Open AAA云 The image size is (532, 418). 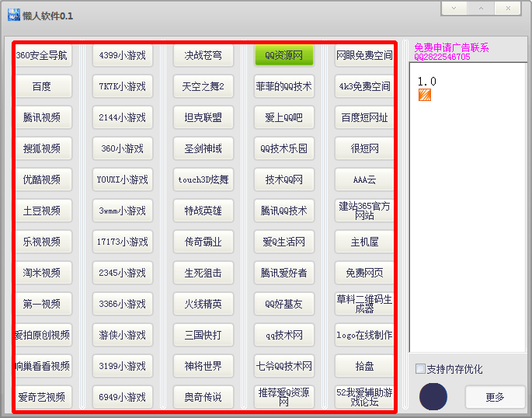(x=364, y=179)
